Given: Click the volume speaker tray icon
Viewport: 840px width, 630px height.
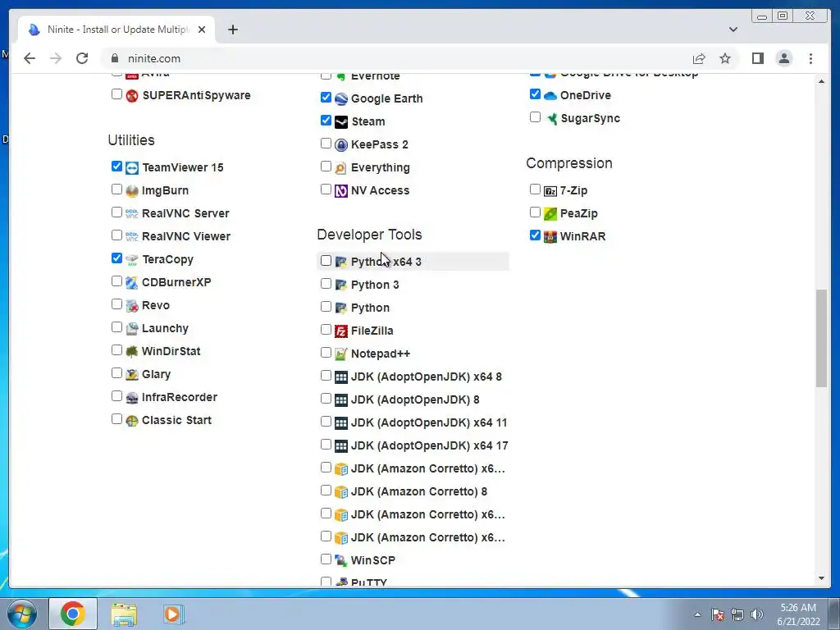Looking at the screenshot, I should 756,615.
